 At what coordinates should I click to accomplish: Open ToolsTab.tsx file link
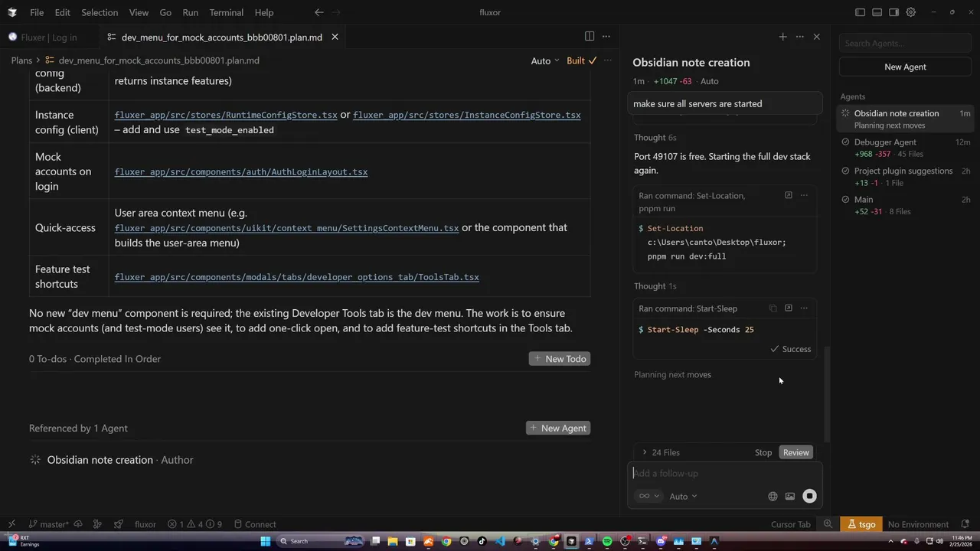pos(297,277)
